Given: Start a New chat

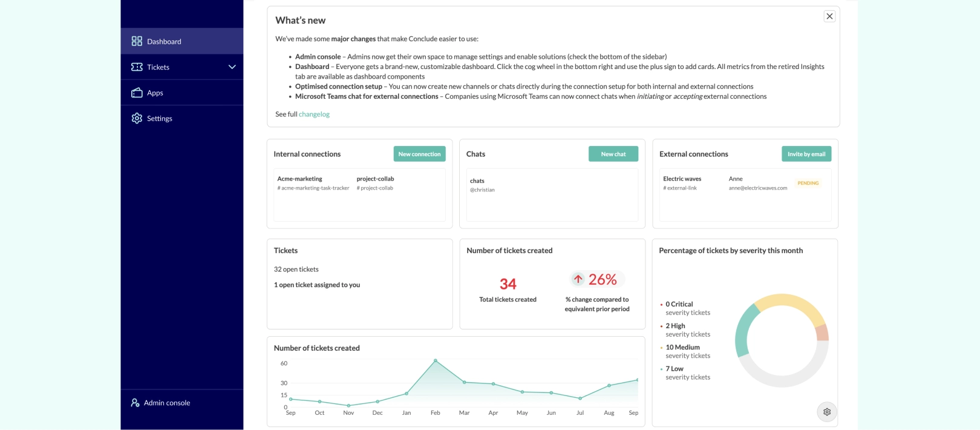Looking at the screenshot, I should pyautogui.click(x=613, y=154).
